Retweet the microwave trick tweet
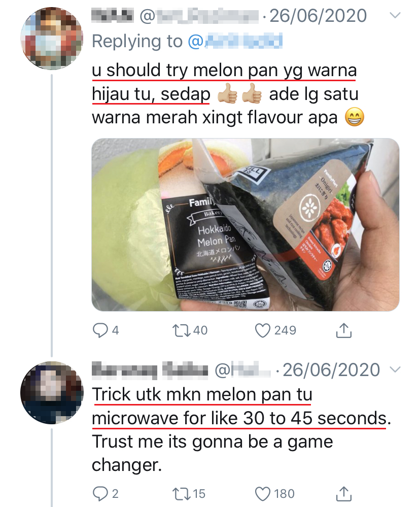Screen dimensions: 420x507 point(181,493)
